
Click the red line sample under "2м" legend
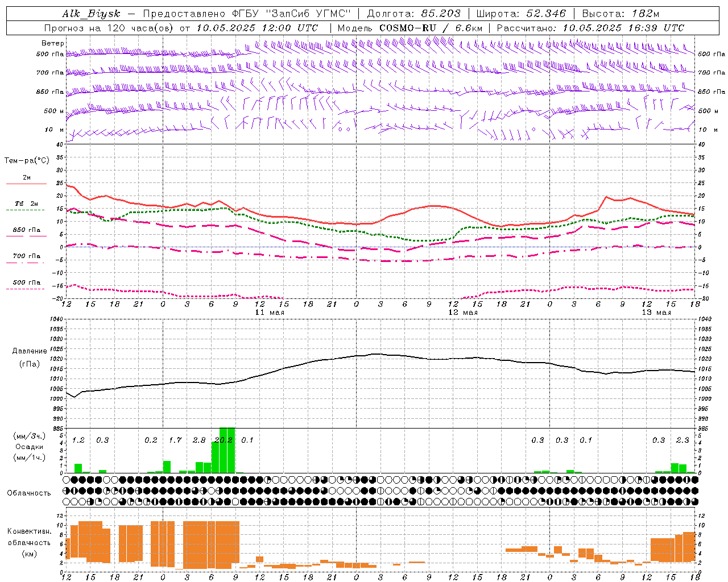click(x=26, y=184)
